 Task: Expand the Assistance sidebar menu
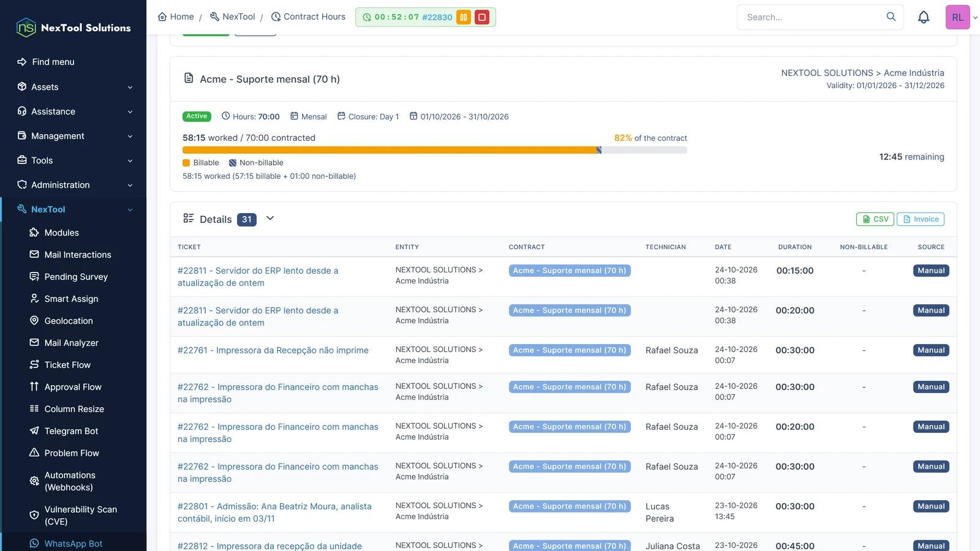coord(73,111)
